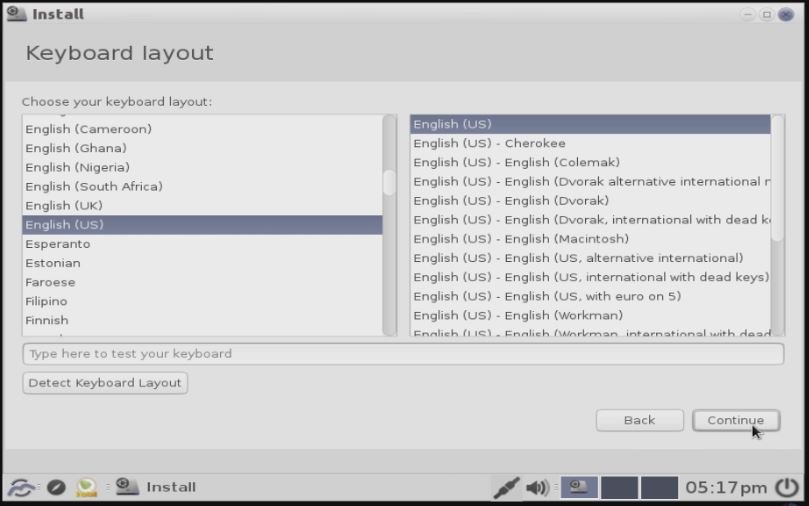Select Finnish layout

202,320
